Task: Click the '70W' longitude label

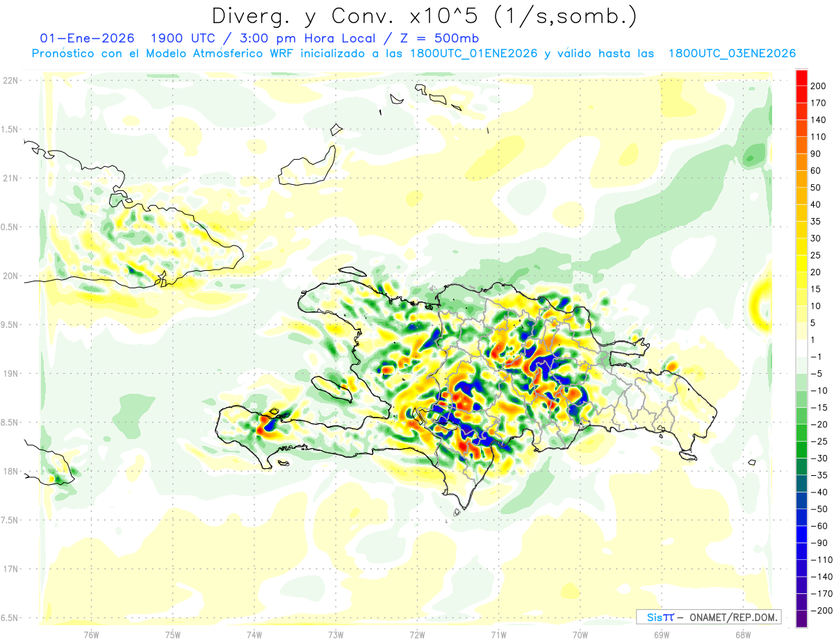Action: 580,634
